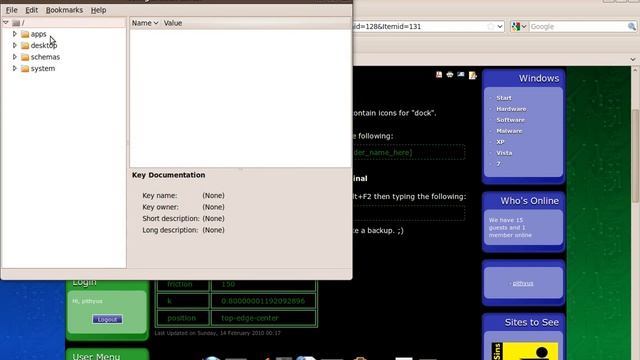Click the bookmark star in browser URL bar
This screenshot has width=640, height=360.
(491, 27)
